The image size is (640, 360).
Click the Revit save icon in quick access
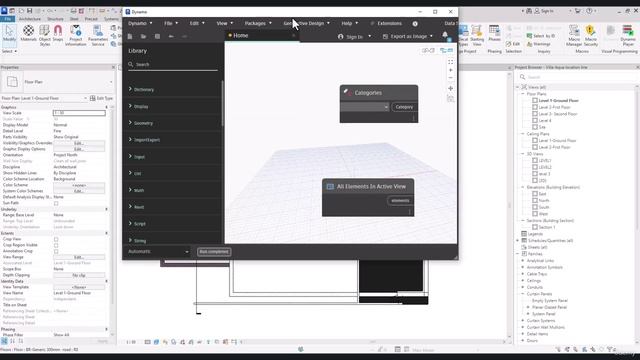(29, 11)
